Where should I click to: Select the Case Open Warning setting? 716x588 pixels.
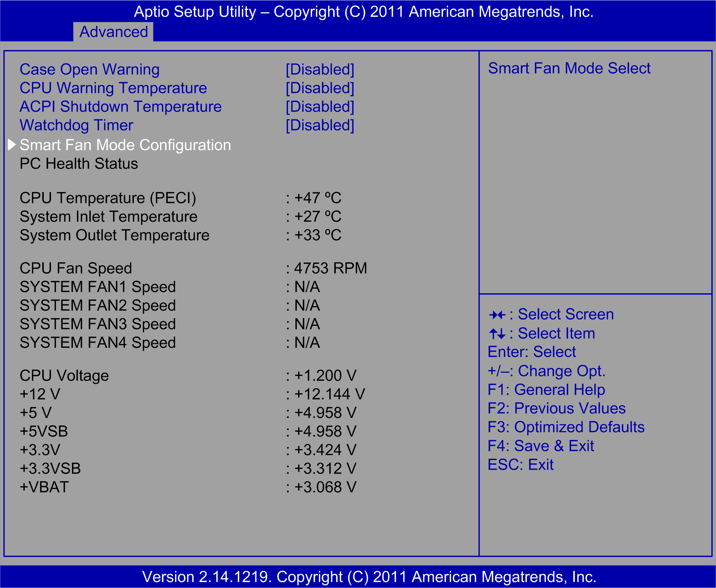90,69
